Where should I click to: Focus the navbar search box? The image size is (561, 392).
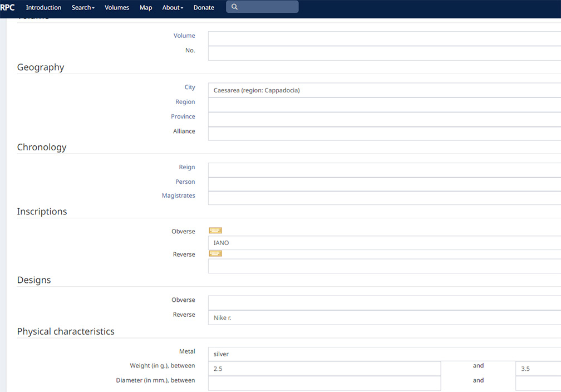pyautogui.click(x=262, y=7)
